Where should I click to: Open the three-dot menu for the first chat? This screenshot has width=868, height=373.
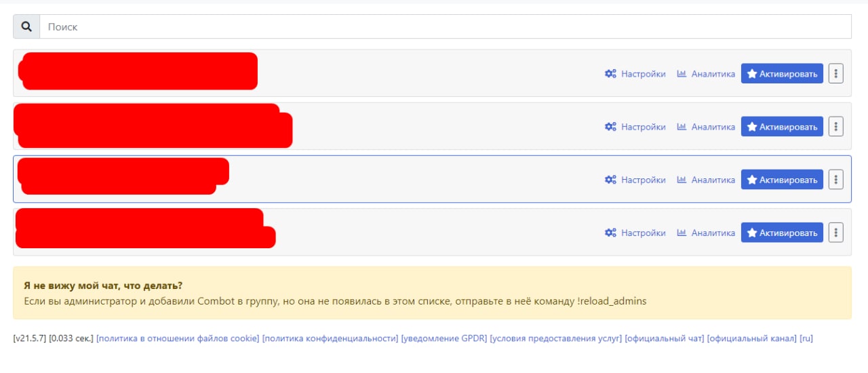click(836, 74)
